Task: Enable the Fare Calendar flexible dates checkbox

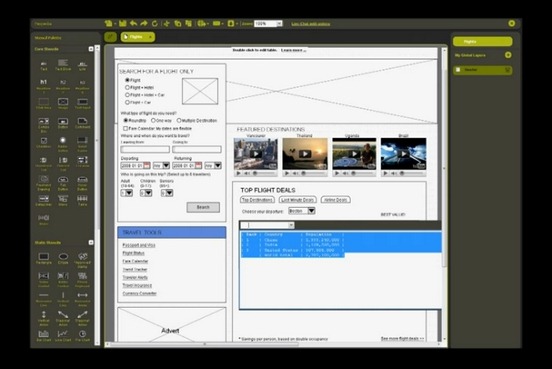Action: point(125,129)
